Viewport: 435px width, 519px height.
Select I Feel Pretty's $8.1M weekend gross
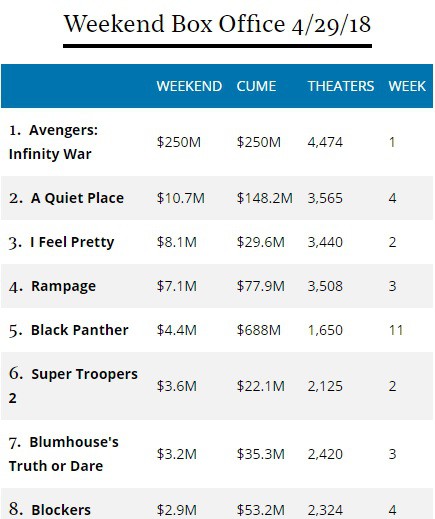pos(177,242)
